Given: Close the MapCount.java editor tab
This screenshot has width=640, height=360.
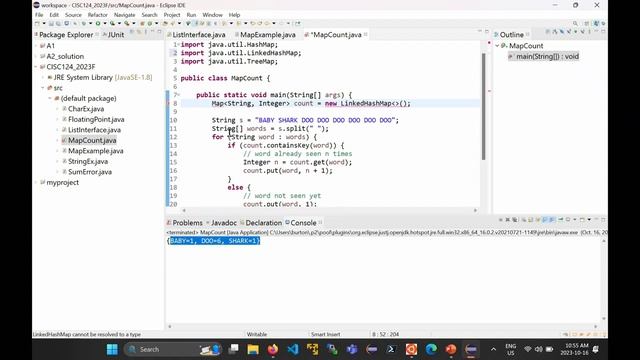Looking at the screenshot, I should pos(366,35).
